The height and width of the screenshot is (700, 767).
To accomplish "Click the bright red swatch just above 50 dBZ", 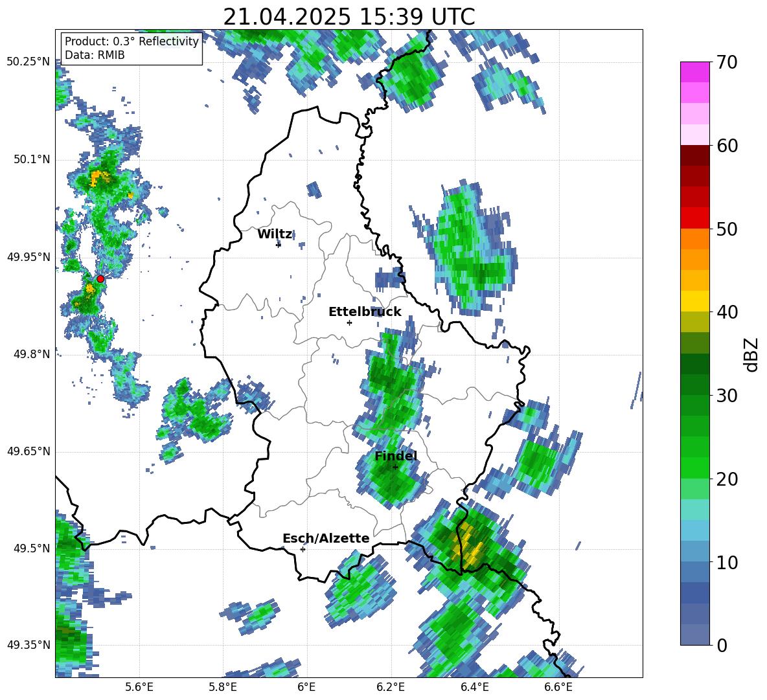I will click(694, 218).
